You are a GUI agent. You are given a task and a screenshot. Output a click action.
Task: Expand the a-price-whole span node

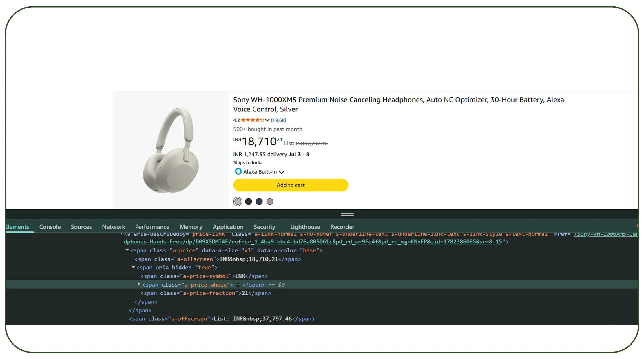pyautogui.click(x=139, y=284)
